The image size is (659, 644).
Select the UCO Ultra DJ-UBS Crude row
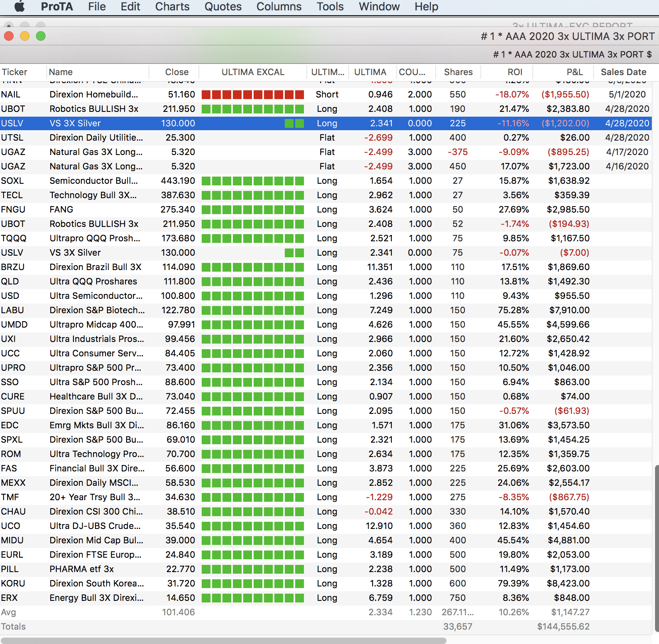coord(326,526)
